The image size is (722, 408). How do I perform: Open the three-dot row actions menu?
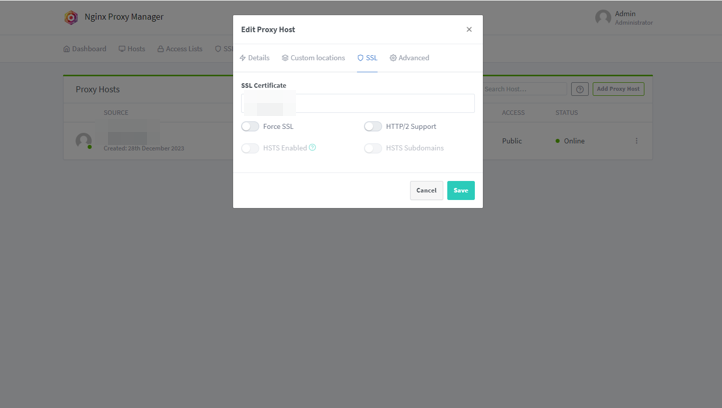click(x=636, y=141)
